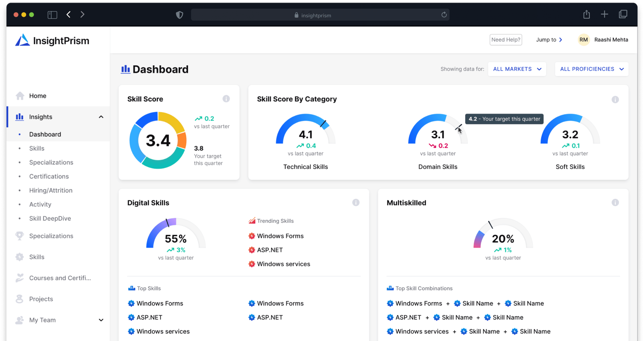Click the Skill Score info icon
This screenshot has width=644, height=341.
(x=226, y=99)
